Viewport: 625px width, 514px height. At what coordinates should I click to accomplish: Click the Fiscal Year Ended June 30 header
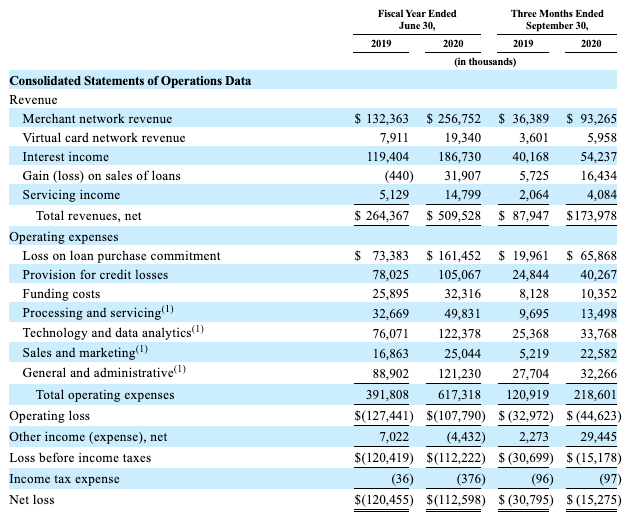coord(417,20)
